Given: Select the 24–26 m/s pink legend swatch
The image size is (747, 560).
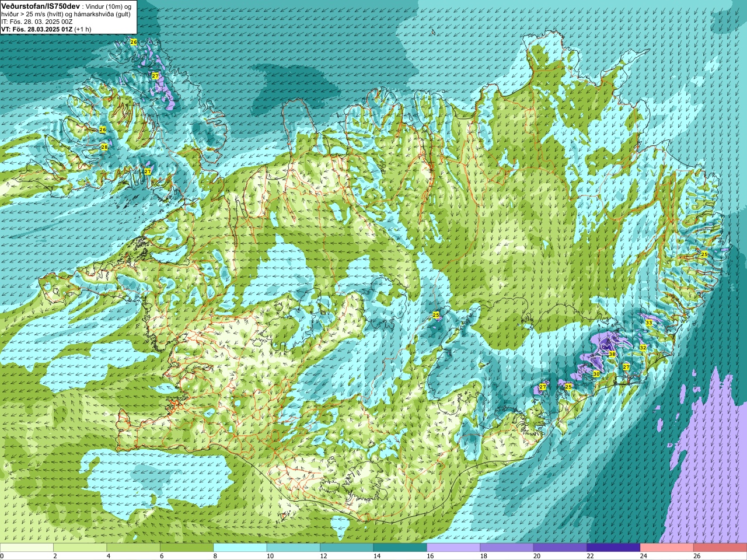Looking at the screenshot, I should tap(666, 548).
